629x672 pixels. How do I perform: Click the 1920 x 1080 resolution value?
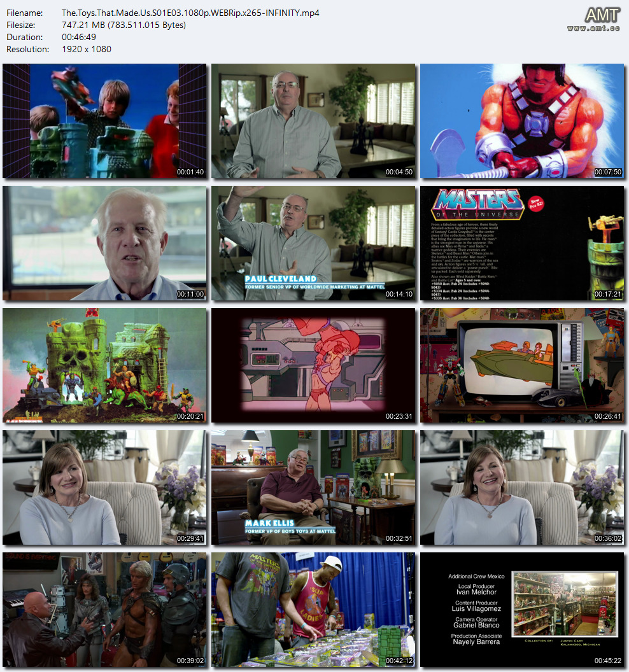(x=87, y=49)
